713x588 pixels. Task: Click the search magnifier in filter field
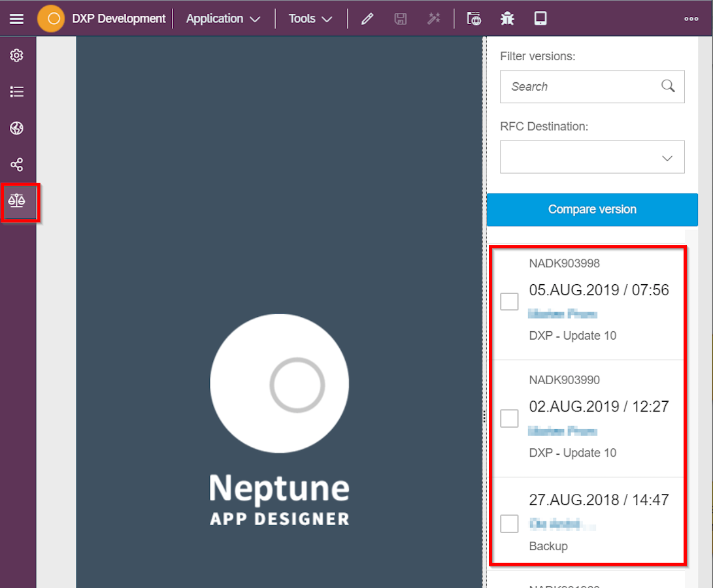(667, 86)
